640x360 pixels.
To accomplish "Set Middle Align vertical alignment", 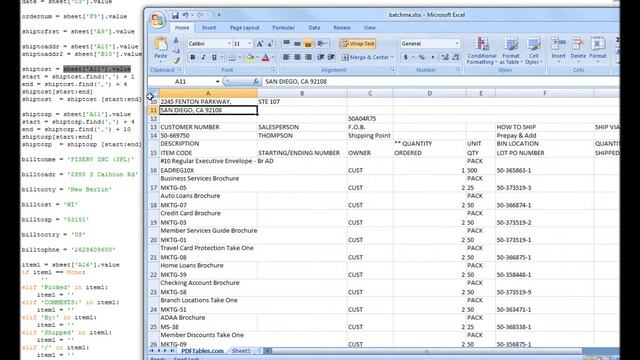I will (x=297, y=43).
